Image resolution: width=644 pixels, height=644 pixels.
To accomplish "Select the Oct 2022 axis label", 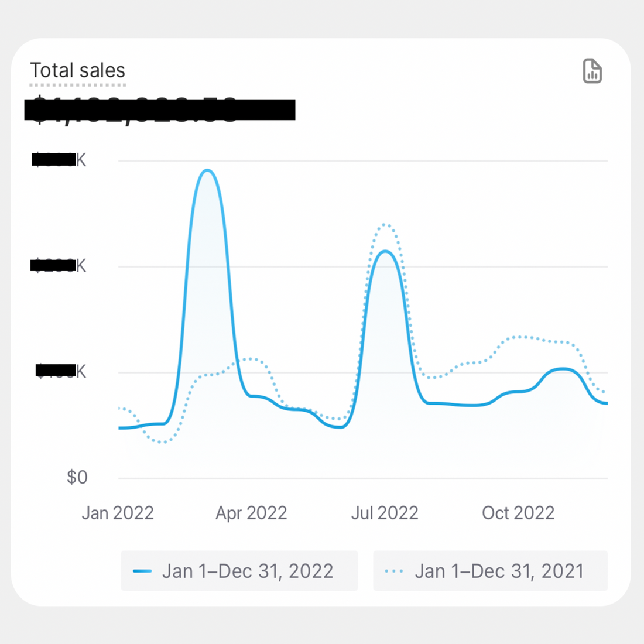I will 518,513.
